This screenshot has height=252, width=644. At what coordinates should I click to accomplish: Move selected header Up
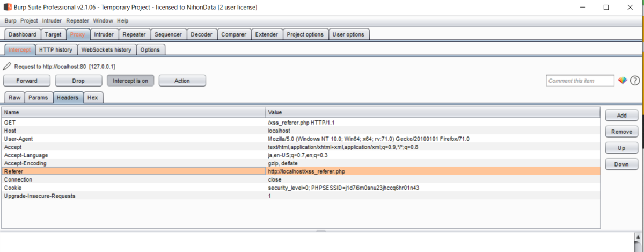coord(621,148)
